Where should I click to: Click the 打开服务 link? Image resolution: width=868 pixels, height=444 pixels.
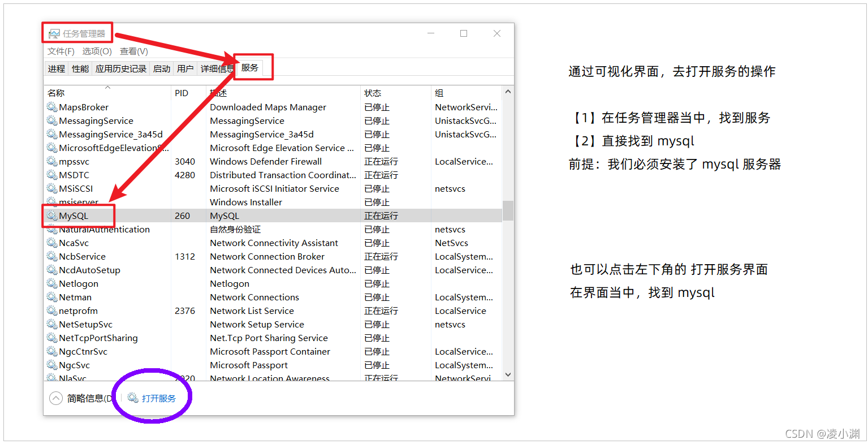coord(159,398)
